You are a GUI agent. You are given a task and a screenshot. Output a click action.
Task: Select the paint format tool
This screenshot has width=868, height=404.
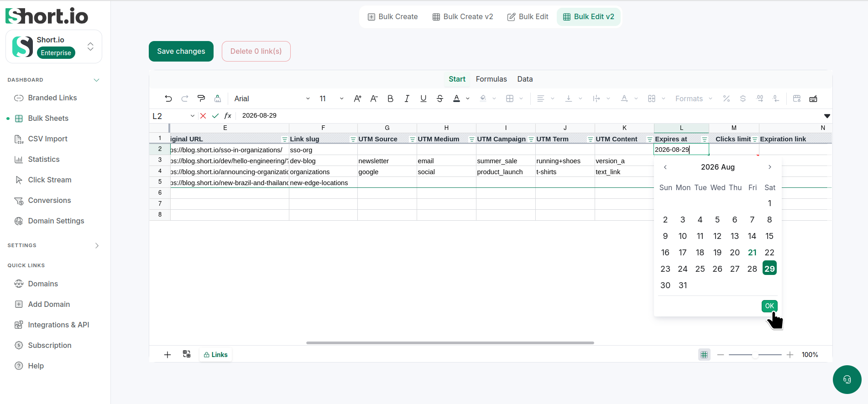201,98
